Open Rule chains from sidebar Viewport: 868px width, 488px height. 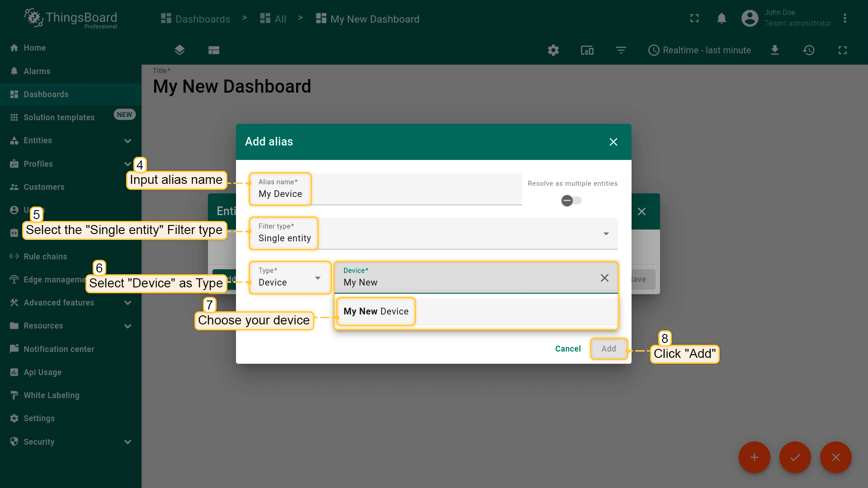point(45,257)
